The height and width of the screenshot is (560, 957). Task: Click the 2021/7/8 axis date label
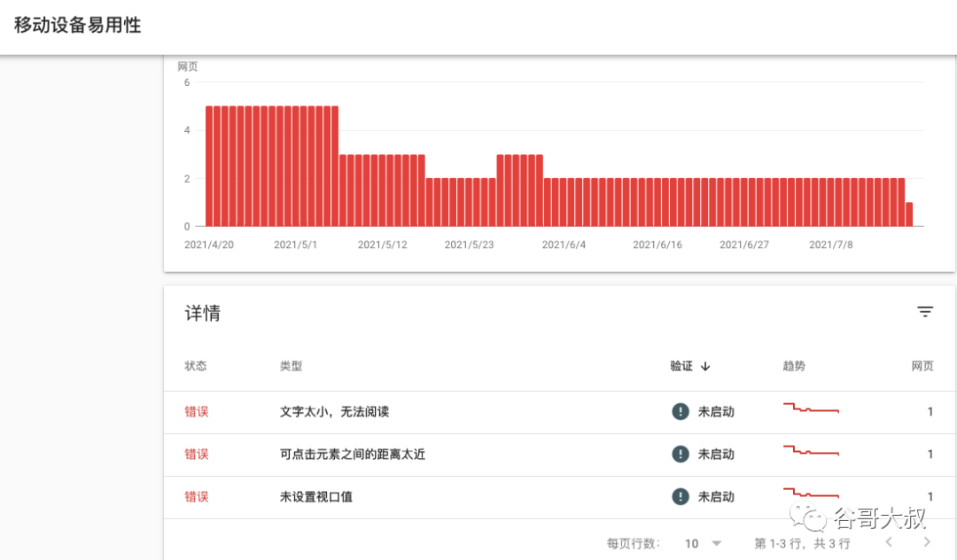point(830,245)
